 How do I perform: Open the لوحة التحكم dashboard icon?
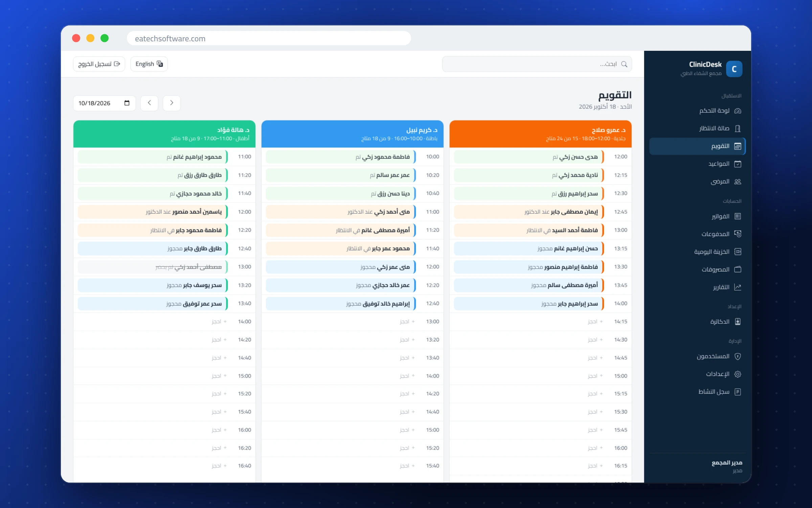[x=738, y=111]
